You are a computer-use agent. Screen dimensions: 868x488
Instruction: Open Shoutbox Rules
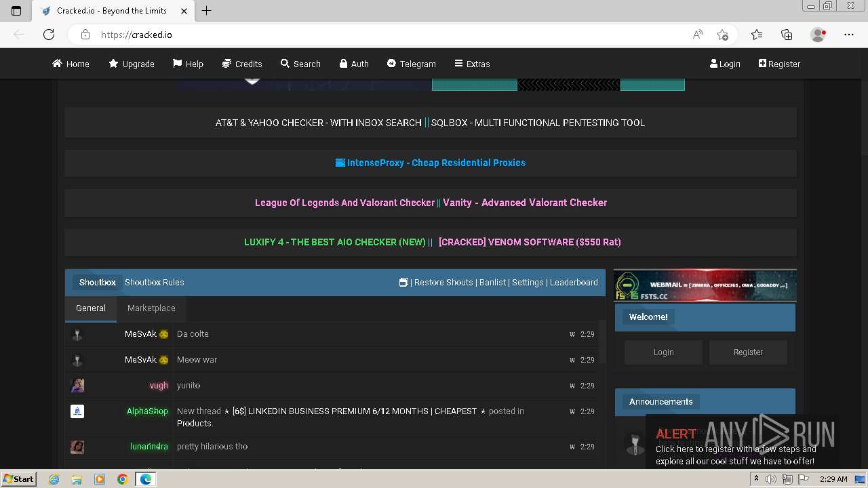155,283
